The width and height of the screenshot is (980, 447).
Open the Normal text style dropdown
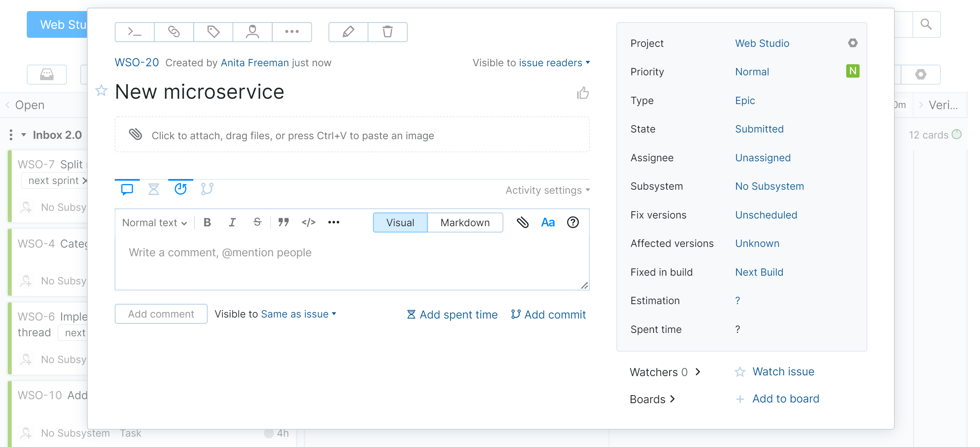coord(154,222)
